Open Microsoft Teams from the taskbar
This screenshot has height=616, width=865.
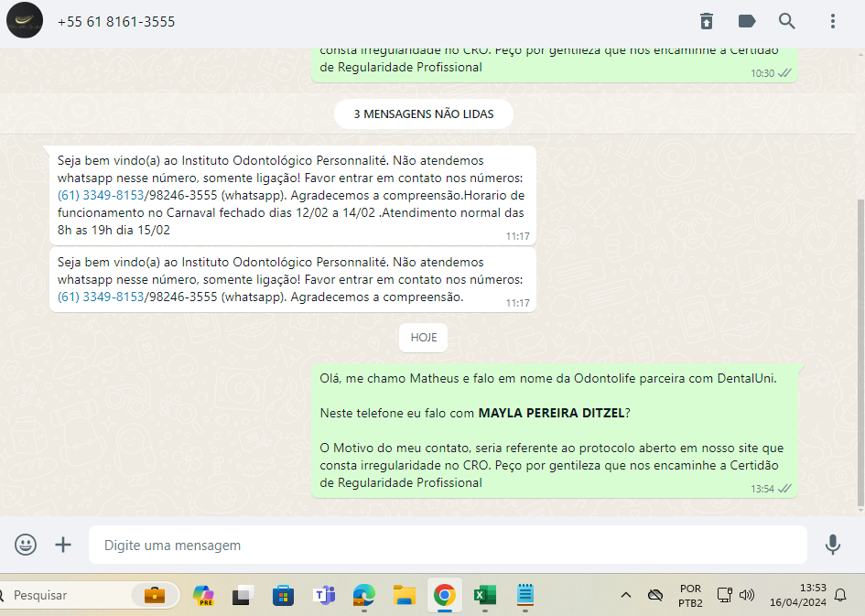coord(324,595)
